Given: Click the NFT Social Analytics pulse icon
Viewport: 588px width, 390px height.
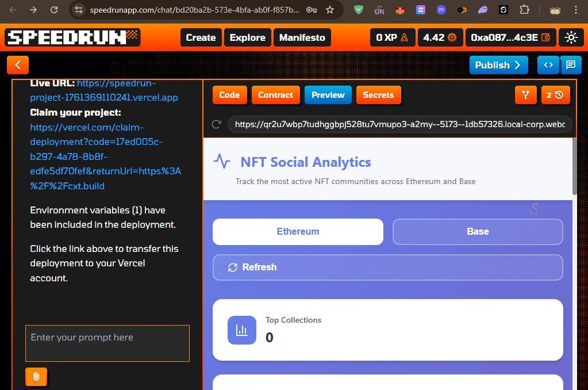Looking at the screenshot, I should coord(222,162).
